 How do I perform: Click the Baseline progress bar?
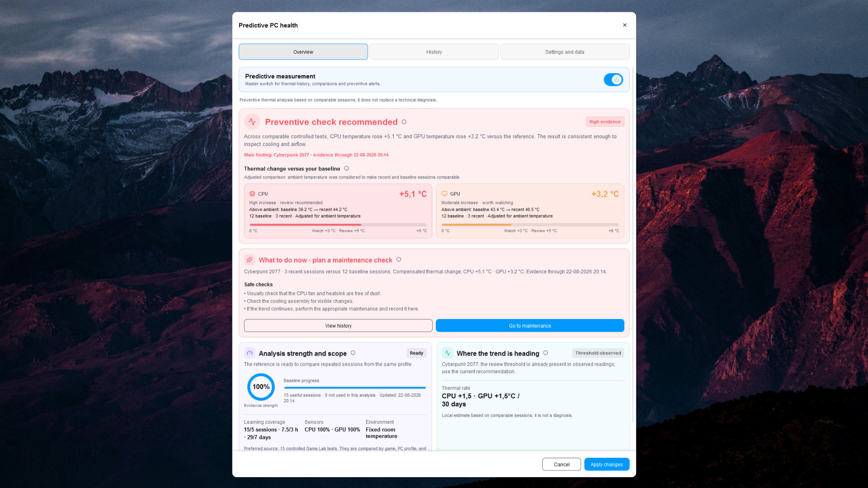(x=355, y=388)
